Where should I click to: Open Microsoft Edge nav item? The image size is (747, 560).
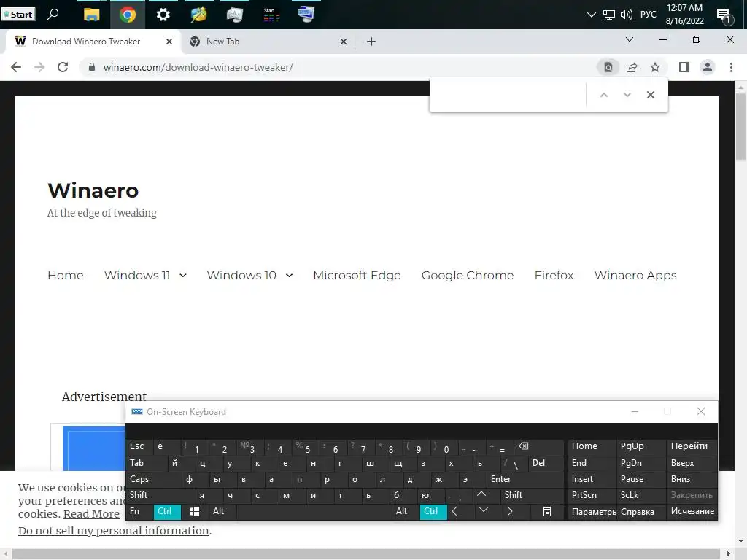(x=357, y=275)
